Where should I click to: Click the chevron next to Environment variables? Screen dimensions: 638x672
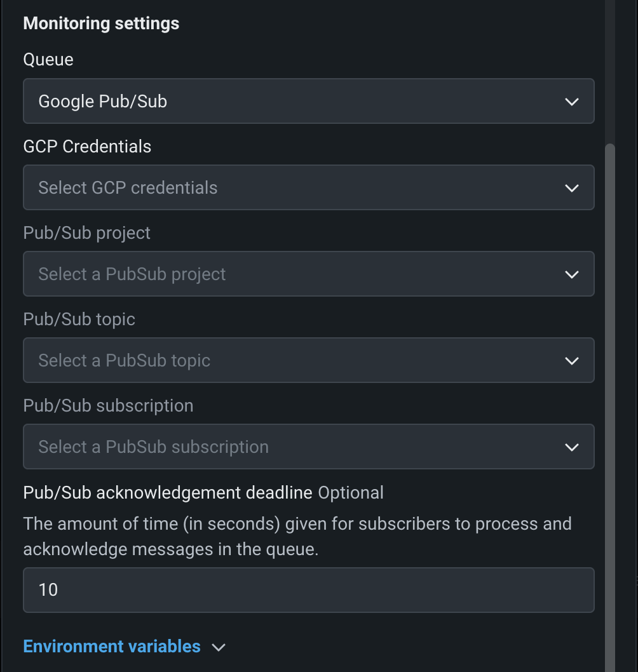(219, 647)
